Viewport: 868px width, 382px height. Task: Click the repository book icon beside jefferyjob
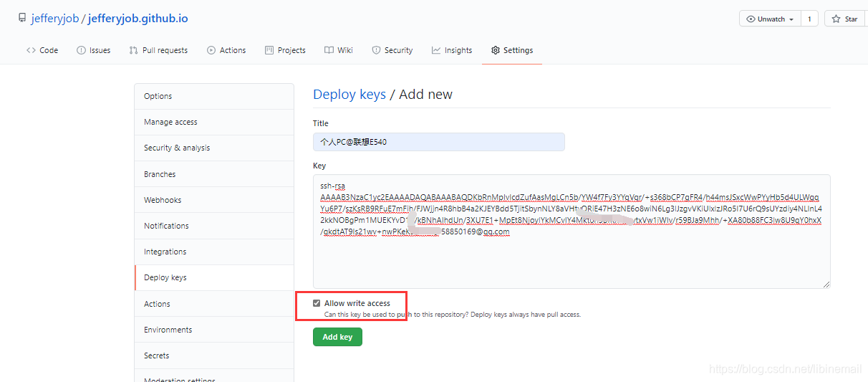[x=22, y=19]
